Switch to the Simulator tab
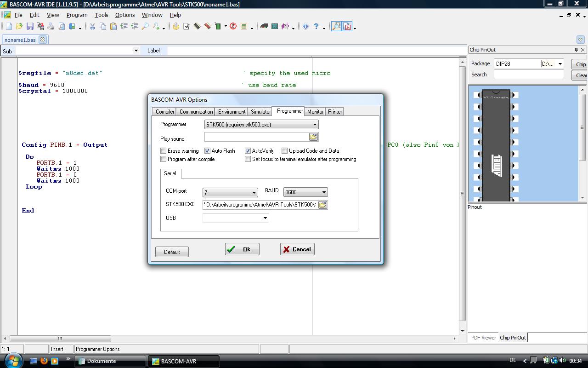Viewport: 588px width, 368px height. click(x=260, y=112)
